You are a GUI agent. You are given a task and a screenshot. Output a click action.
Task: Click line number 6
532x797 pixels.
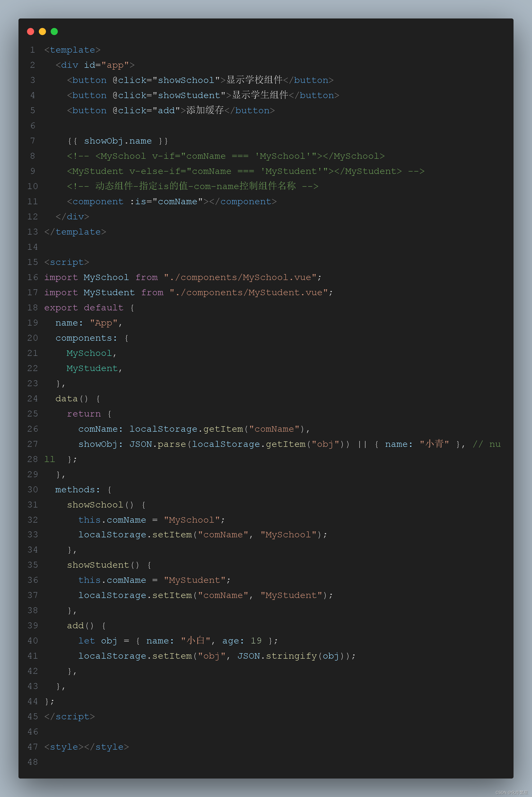33,126
